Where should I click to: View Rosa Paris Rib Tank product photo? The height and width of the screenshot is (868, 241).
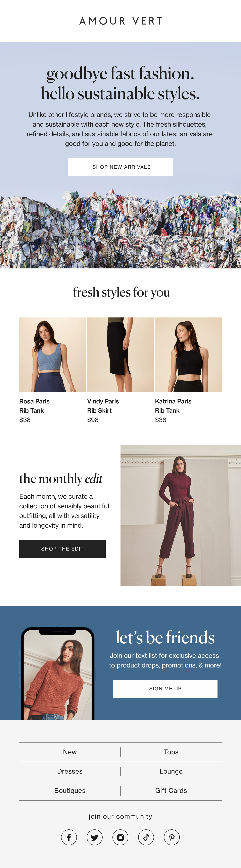tap(52, 355)
